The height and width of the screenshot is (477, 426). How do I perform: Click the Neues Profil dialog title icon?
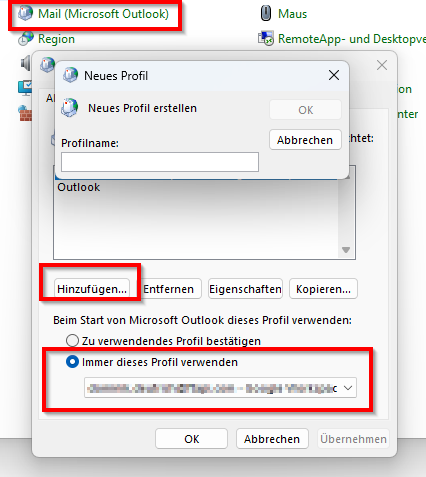(70, 75)
